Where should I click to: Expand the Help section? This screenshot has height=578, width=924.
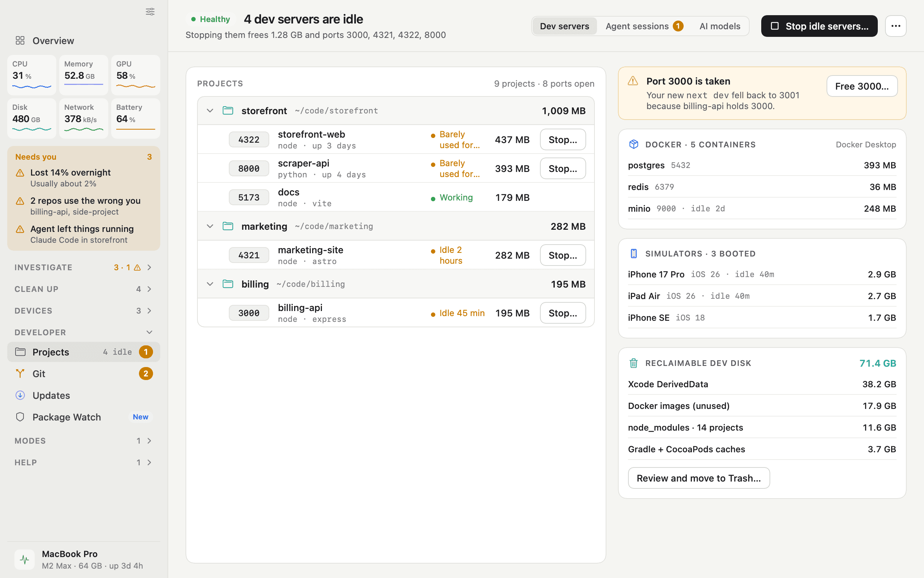[x=84, y=462]
